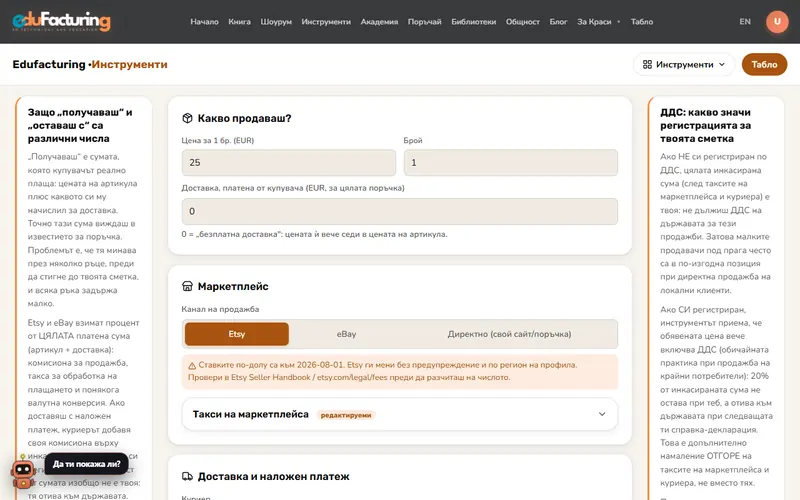Screen dimensions: 800x500
Task: Open Библиотеки in the navigation
Action: [473, 21]
